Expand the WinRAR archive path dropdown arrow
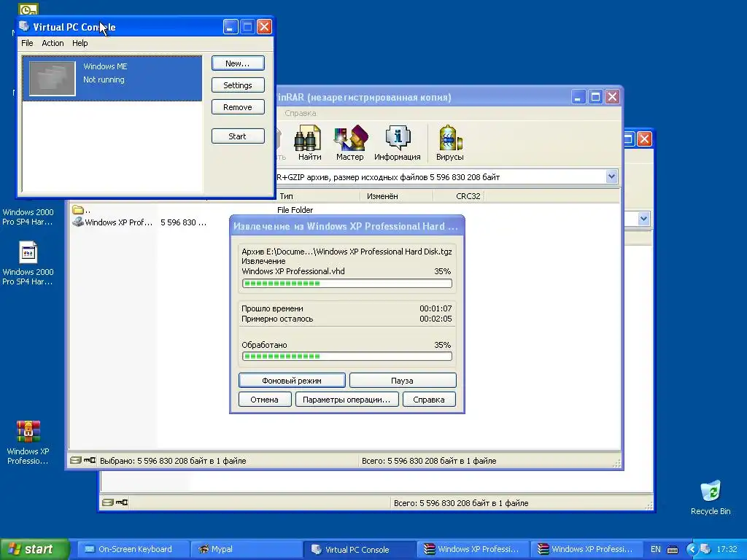The height and width of the screenshot is (560, 747). [x=612, y=176]
